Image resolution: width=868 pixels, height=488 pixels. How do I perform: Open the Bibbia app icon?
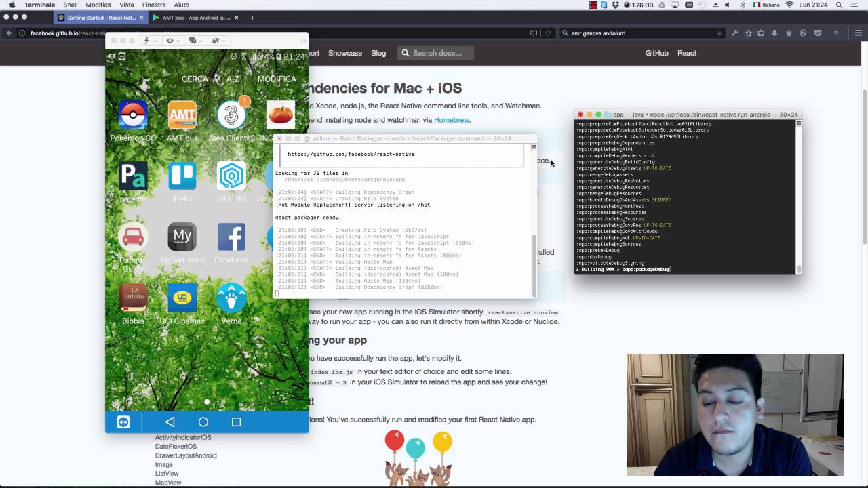(x=133, y=298)
